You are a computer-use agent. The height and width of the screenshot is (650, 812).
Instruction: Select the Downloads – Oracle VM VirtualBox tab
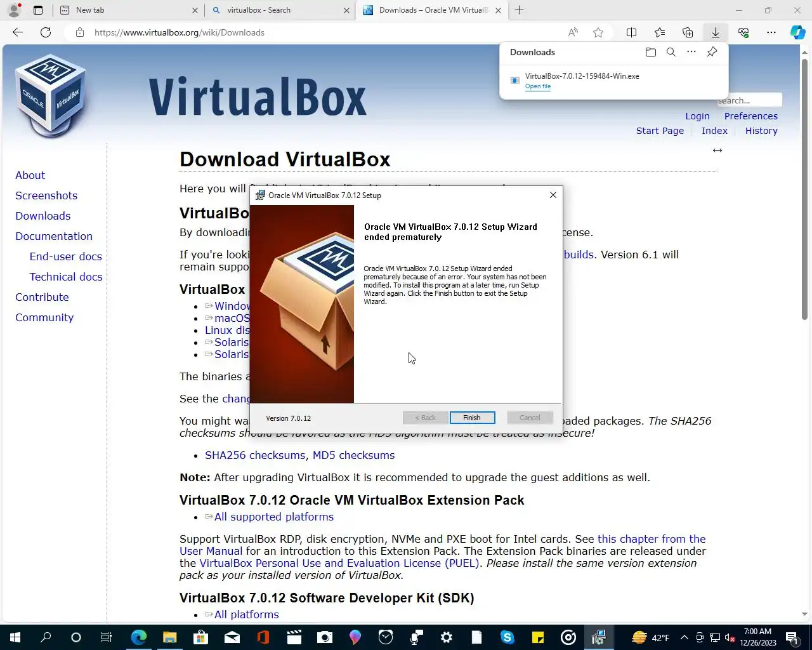click(x=431, y=10)
